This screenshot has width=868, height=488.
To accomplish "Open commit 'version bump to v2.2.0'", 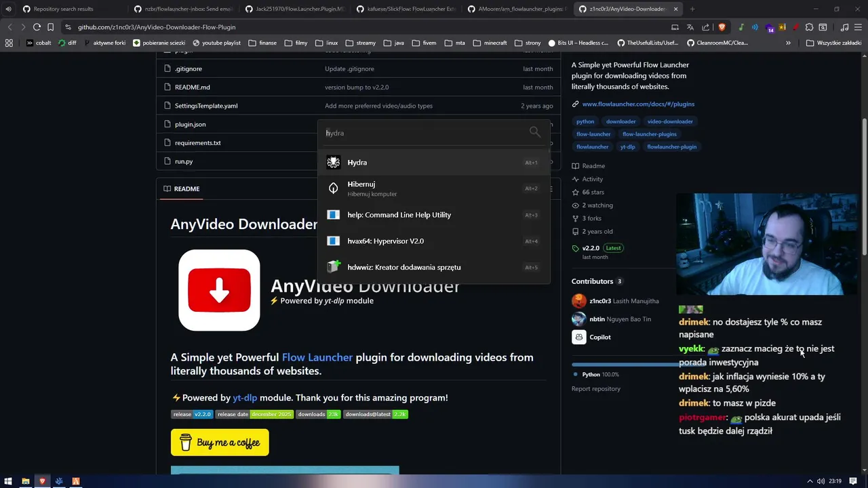I will click(357, 87).
